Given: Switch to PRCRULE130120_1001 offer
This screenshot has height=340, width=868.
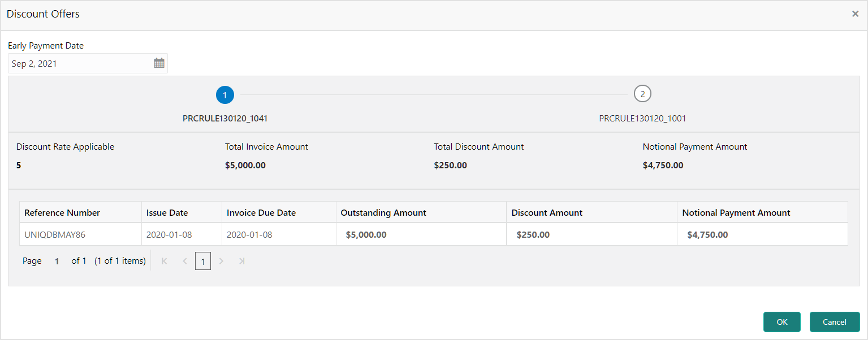Looking at the screenshot, I should point(642,119).
